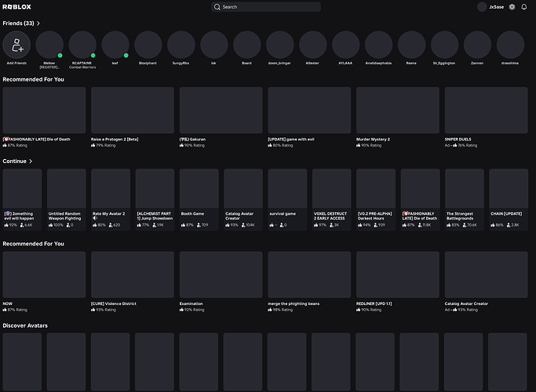
Task: Open Die of Death in Continue row
Action: pos(420,199)
